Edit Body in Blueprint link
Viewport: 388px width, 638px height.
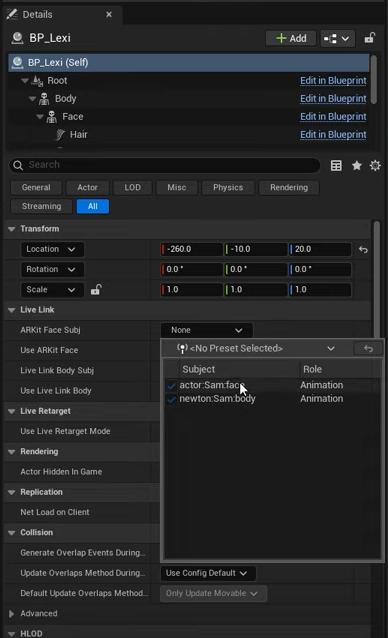333,98
